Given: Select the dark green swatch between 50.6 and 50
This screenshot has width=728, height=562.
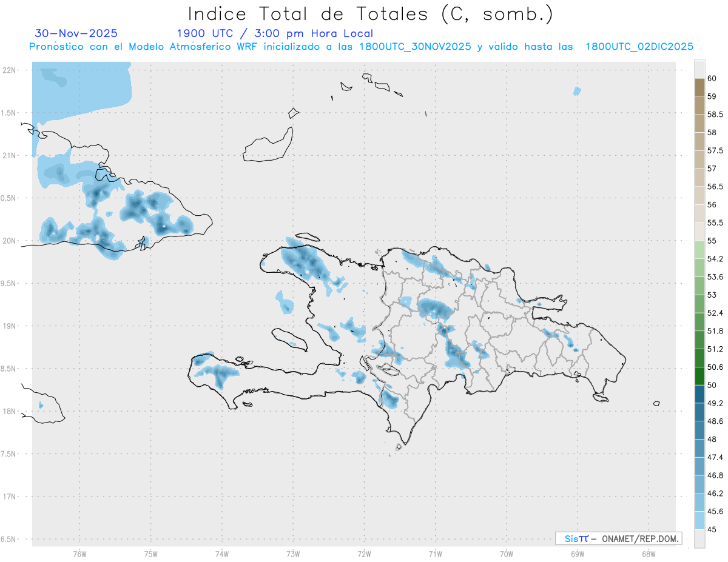Looking at the screenshot, I should [699, 376].
